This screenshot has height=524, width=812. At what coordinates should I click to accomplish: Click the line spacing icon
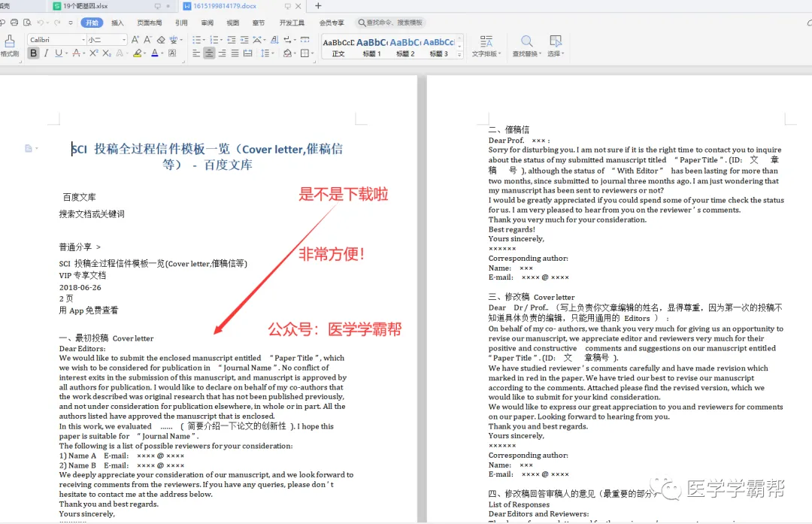[265, 53]
